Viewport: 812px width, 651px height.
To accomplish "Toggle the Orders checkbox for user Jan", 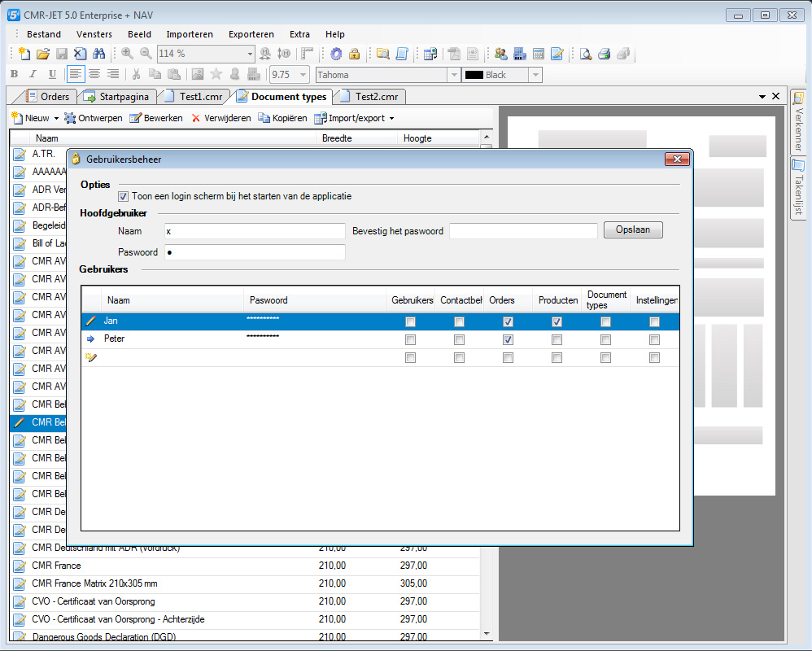I will [x=508, y=322].
